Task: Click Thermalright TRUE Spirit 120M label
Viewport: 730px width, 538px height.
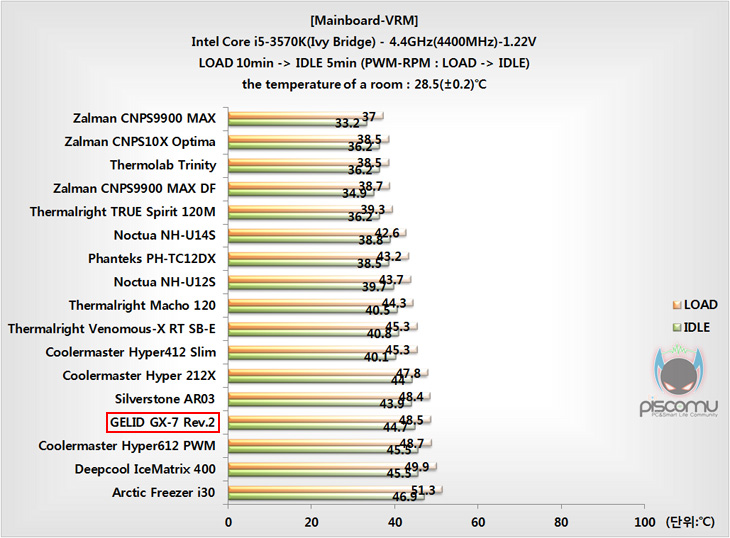Action: coord(123,212)
